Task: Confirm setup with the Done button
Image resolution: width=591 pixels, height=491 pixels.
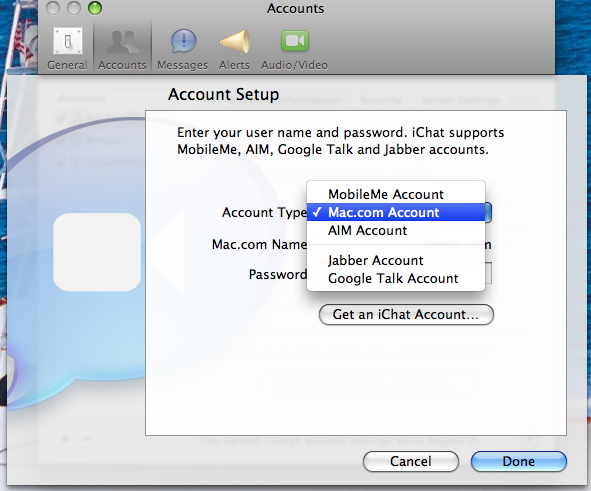Action: (519, 461)
